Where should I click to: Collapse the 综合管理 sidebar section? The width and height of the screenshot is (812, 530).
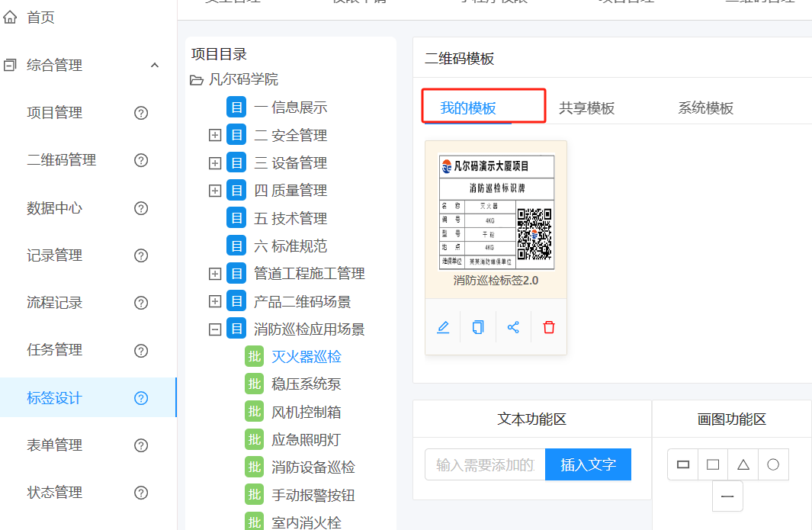(x=155, y=65)
